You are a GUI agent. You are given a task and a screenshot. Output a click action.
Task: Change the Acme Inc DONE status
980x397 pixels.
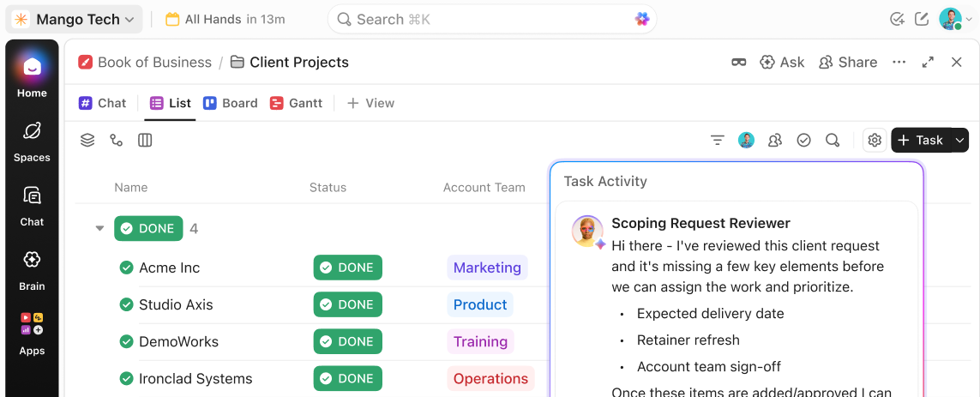point(347,268)
